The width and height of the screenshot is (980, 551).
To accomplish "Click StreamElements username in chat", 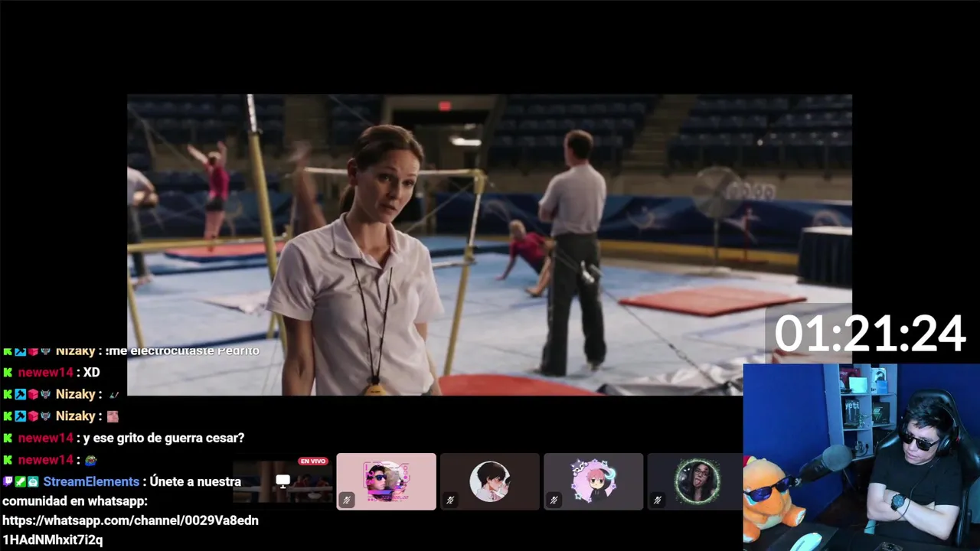I will coord(91,482).
